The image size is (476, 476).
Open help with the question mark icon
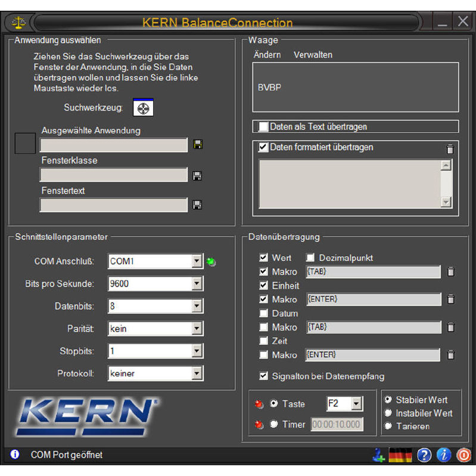(424, 455)
